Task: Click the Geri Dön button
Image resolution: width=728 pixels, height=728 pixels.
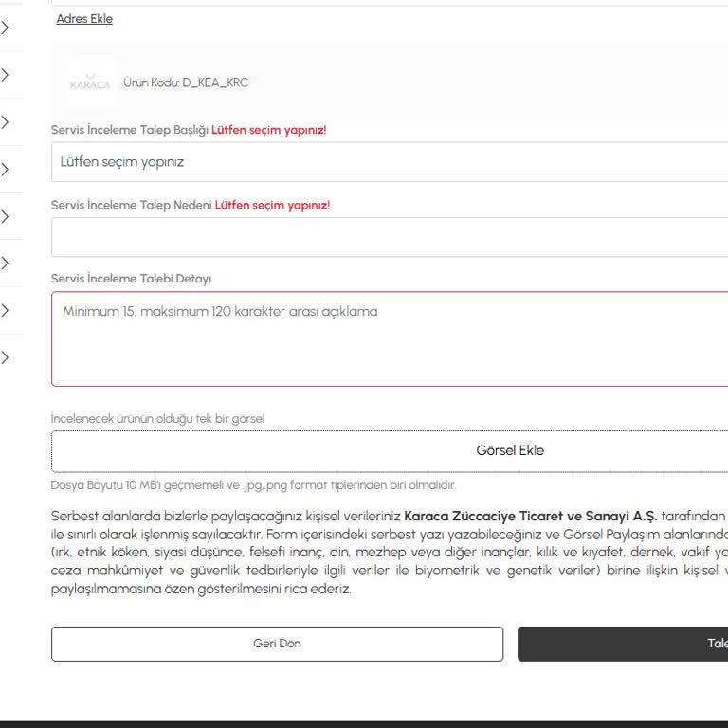Action: 277,644
